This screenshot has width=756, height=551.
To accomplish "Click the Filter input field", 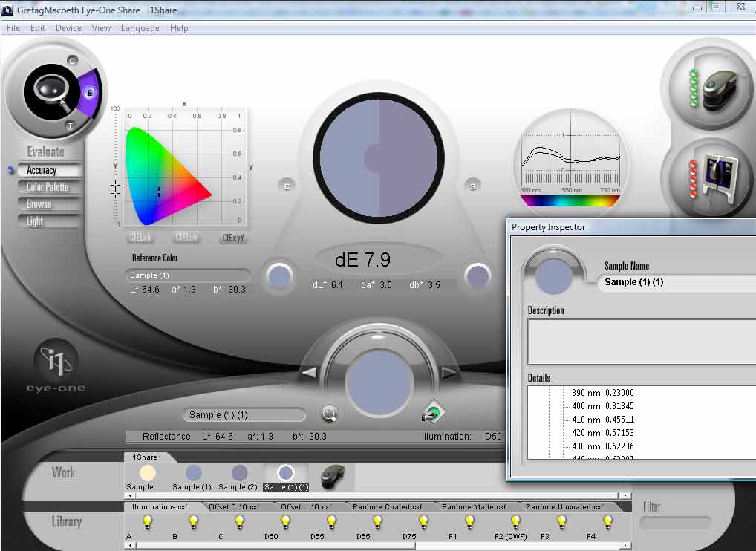I will tap(675, 523).
